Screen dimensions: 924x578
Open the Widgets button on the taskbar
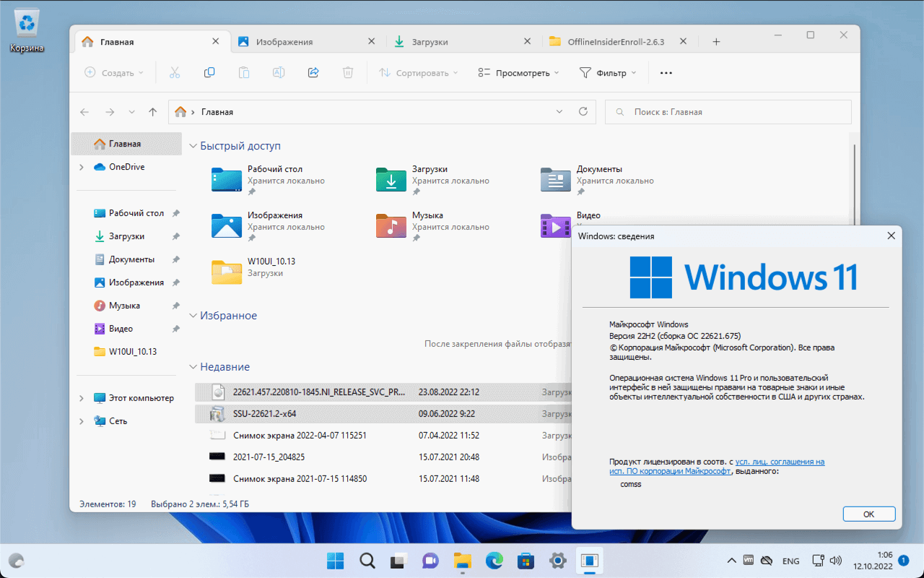(16, 560)
